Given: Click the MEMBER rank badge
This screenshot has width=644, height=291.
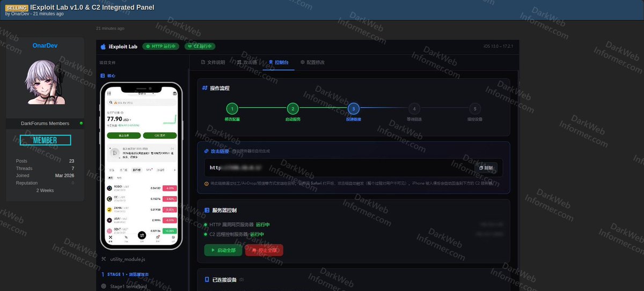Looking at the screenshot, I should tap(45, 140).
